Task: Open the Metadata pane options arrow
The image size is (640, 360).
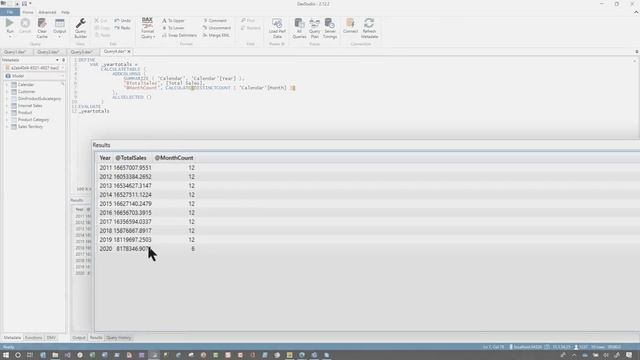Action: point(57,60)
